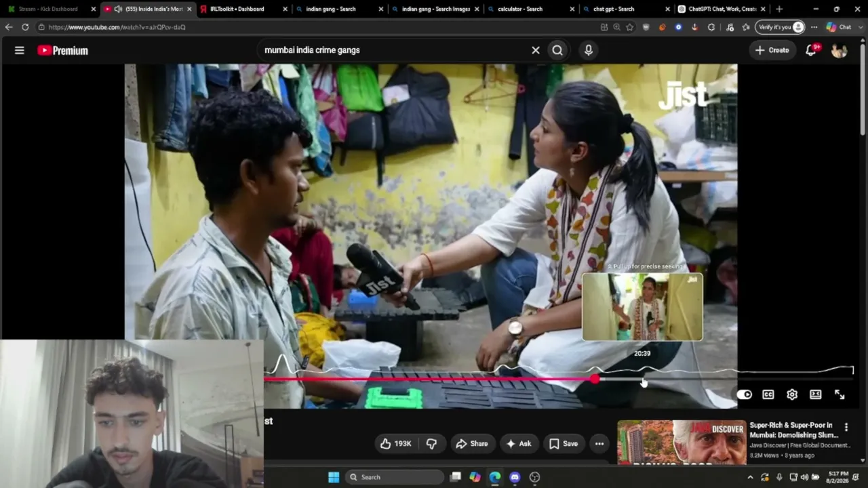This screenshot has height=488, width=868.
Task: Switch to the IRLToolkit Dashboard tab
Action: 237,9
